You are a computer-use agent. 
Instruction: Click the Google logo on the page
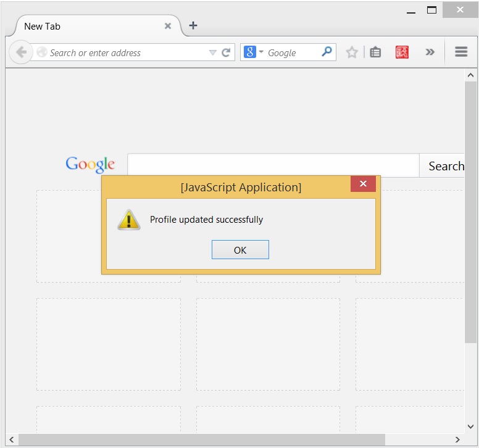click(90, 165)
